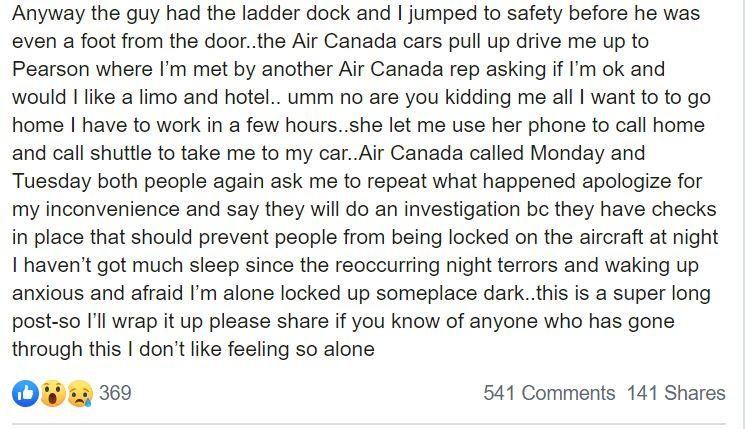Click the Wow reaction emoji icon
This screenshot has height=429, width=745.
coord(53,393)
